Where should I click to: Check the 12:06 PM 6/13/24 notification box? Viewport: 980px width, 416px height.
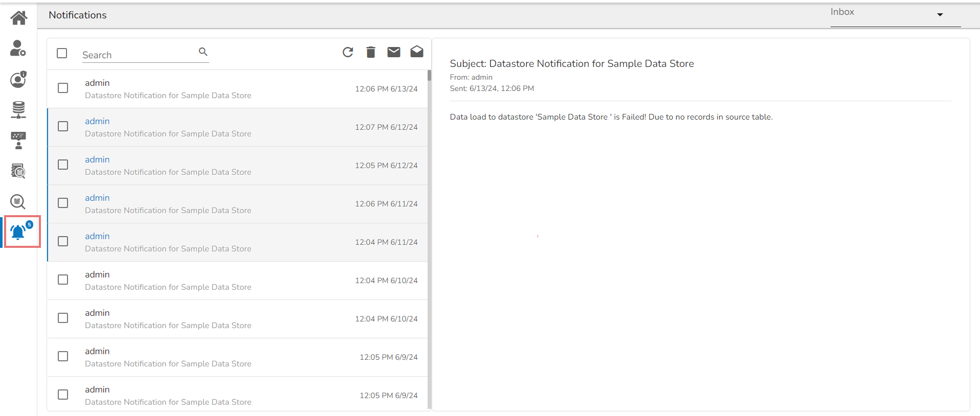(x=63, y=88)
